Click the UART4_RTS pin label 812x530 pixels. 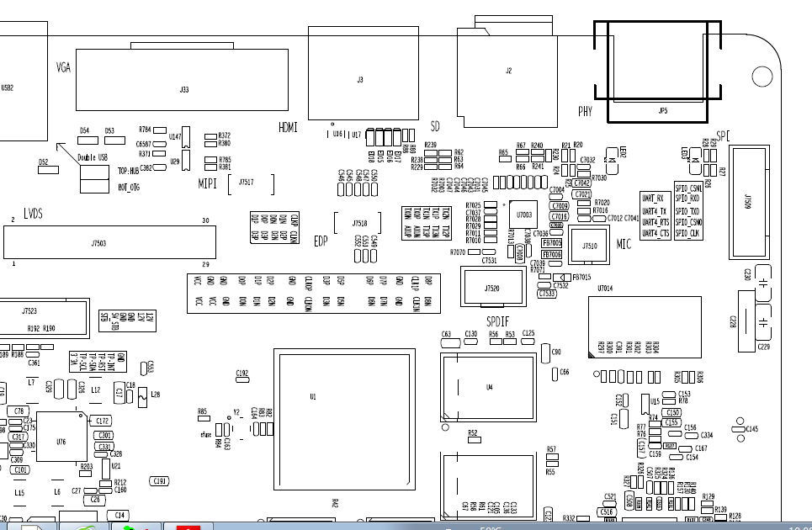click(x=655, y=222)
